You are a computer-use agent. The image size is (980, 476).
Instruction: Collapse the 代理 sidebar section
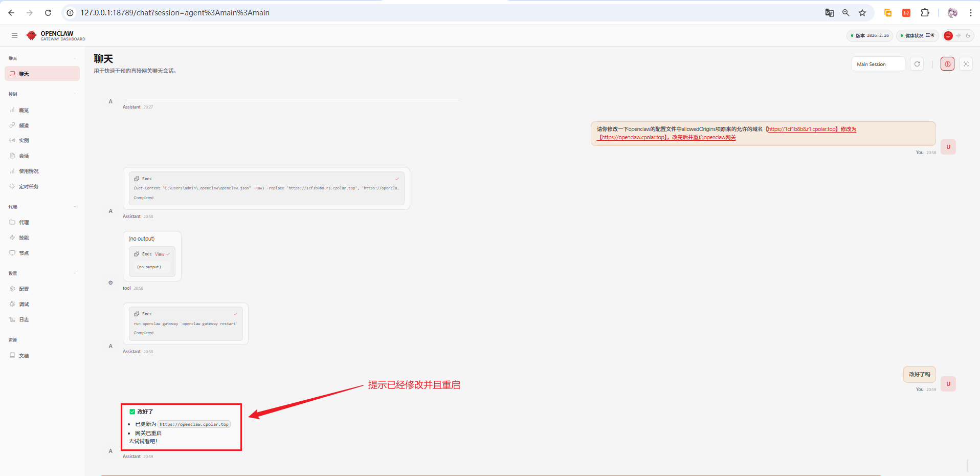(x=75, y=207)
